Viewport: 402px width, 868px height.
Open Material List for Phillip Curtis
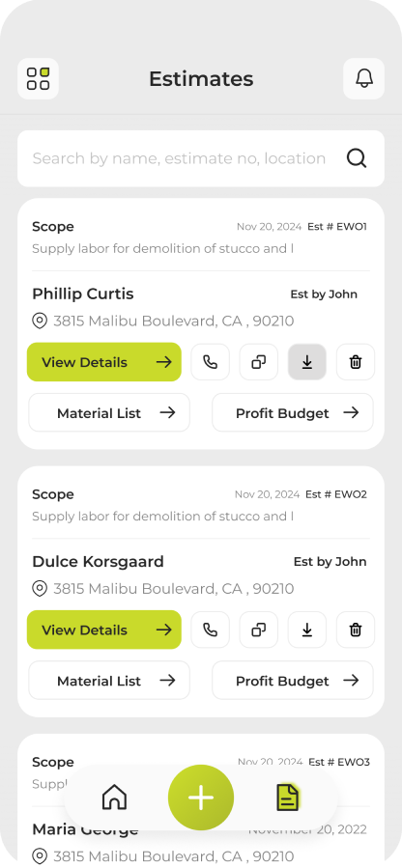pyautogui.click(x=109, y=412)
